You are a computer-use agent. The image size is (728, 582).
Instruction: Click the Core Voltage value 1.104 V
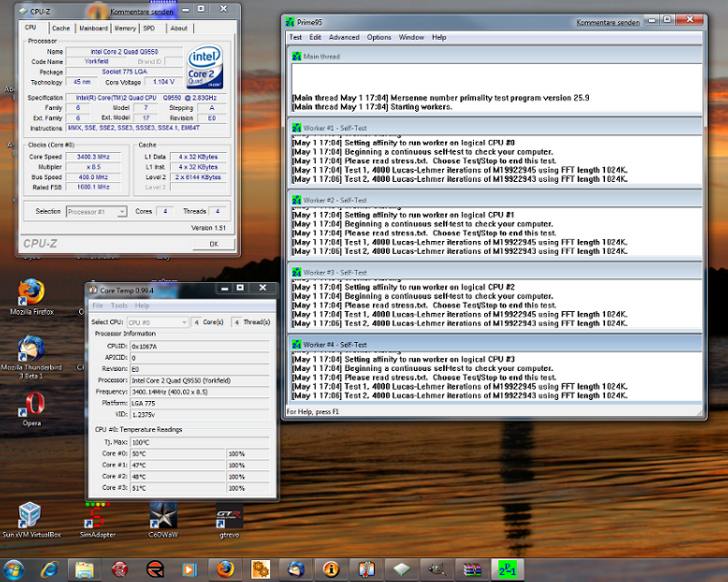(164, 82)
